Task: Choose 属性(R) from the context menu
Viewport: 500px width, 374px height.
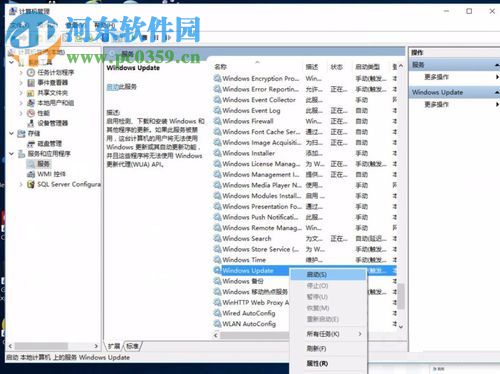Action: 328,363
